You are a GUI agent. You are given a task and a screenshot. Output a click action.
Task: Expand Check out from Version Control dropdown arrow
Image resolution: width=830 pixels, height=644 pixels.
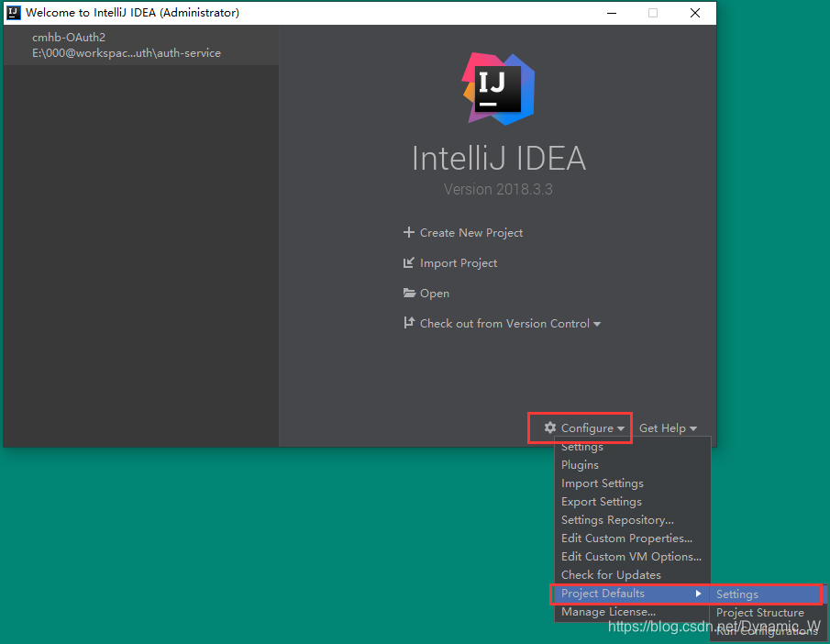click(x=597, y=324)
